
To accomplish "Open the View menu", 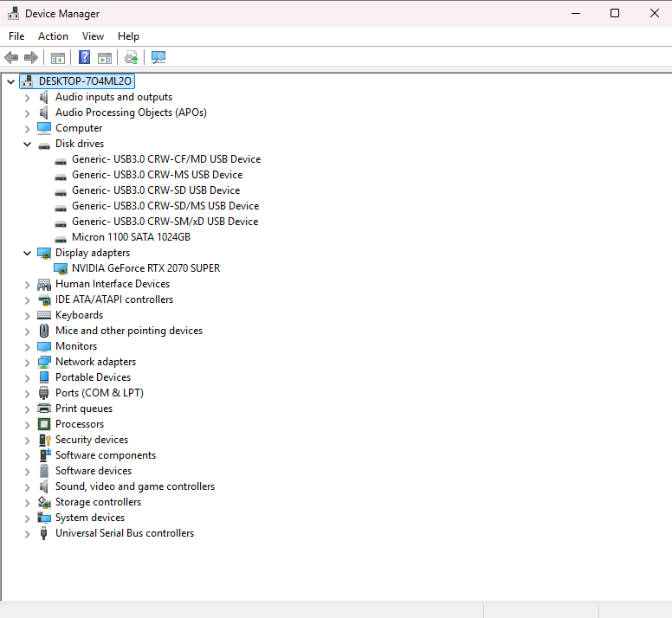I will (93, 36).
